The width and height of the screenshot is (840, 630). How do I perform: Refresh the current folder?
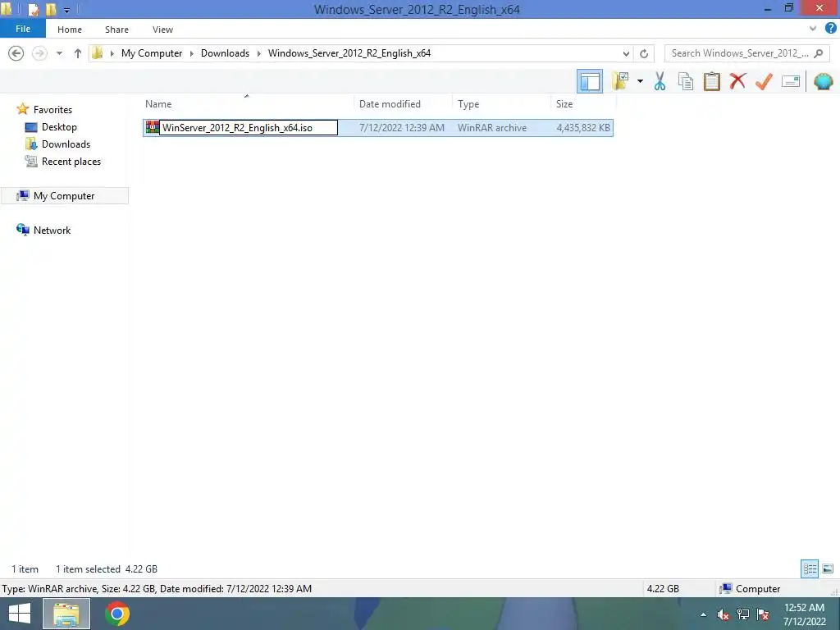coord(644,53)
